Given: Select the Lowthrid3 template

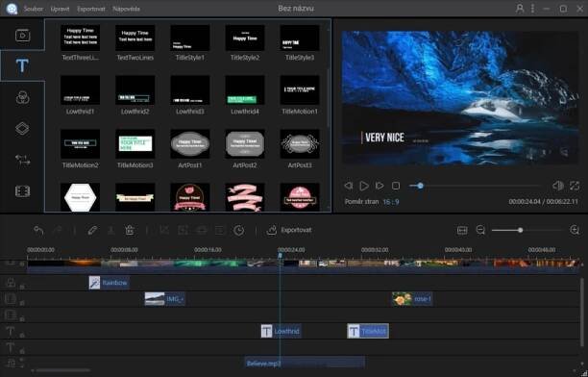Looking at the screenshot, I should pos(190,90).
